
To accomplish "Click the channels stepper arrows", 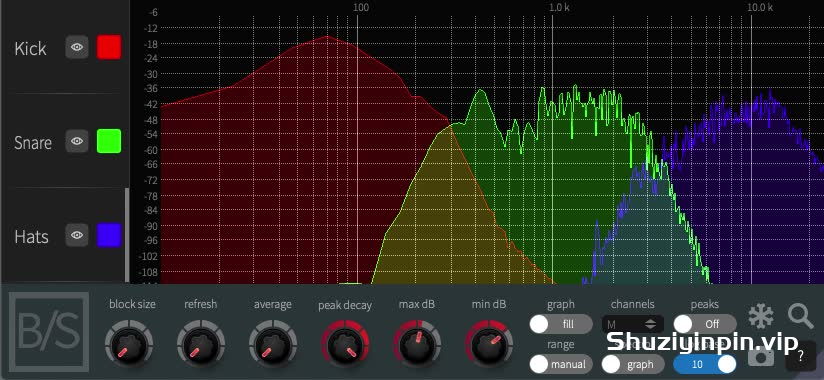I will [x=651, y=324].
